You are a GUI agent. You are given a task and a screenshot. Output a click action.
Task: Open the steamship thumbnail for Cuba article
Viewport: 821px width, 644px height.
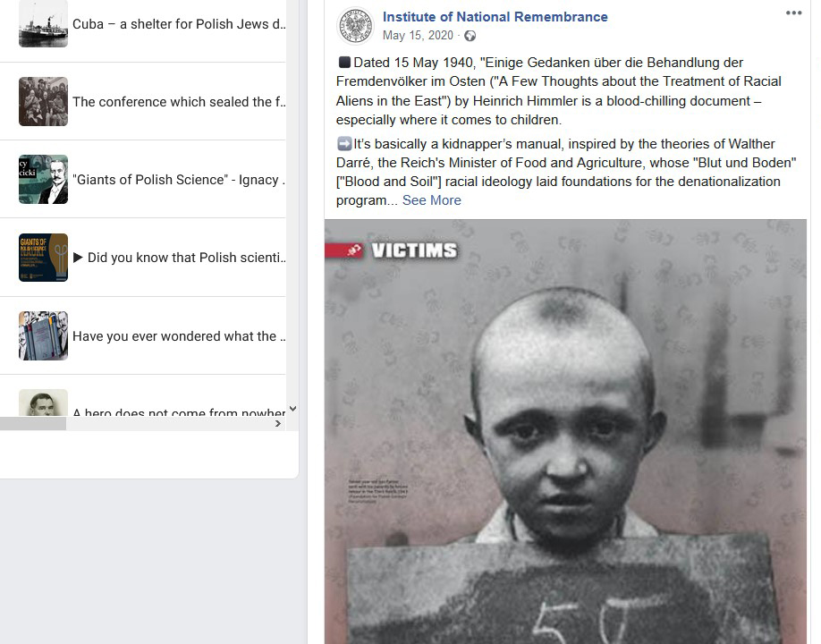[x=44, y=23]
